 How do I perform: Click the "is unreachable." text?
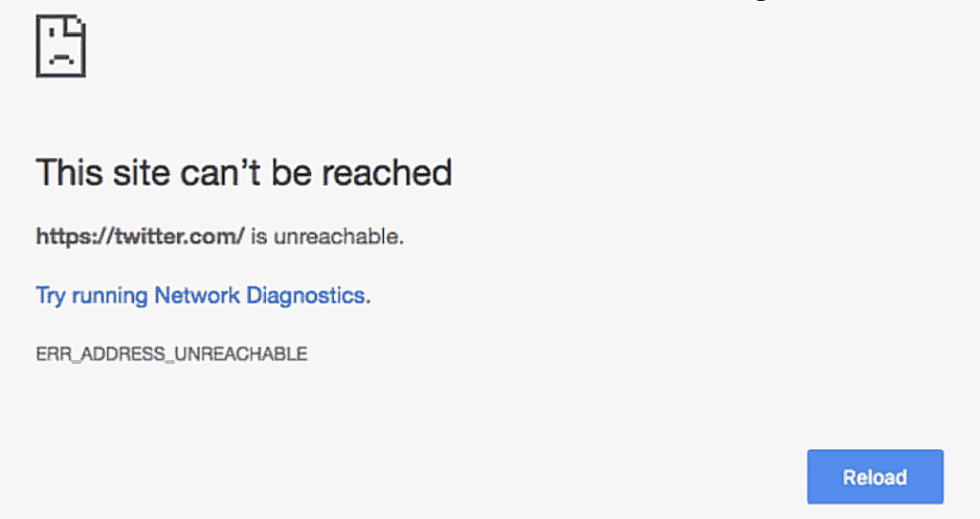(327, 236)
